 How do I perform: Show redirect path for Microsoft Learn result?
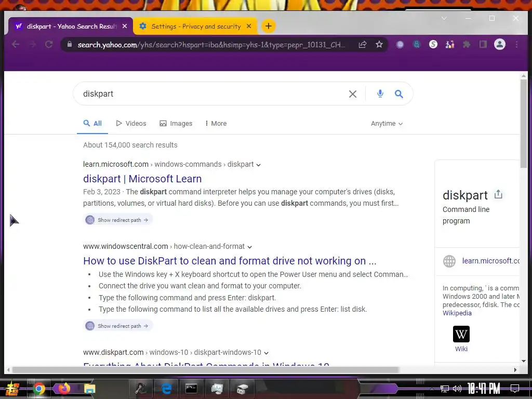click(118, 220)
